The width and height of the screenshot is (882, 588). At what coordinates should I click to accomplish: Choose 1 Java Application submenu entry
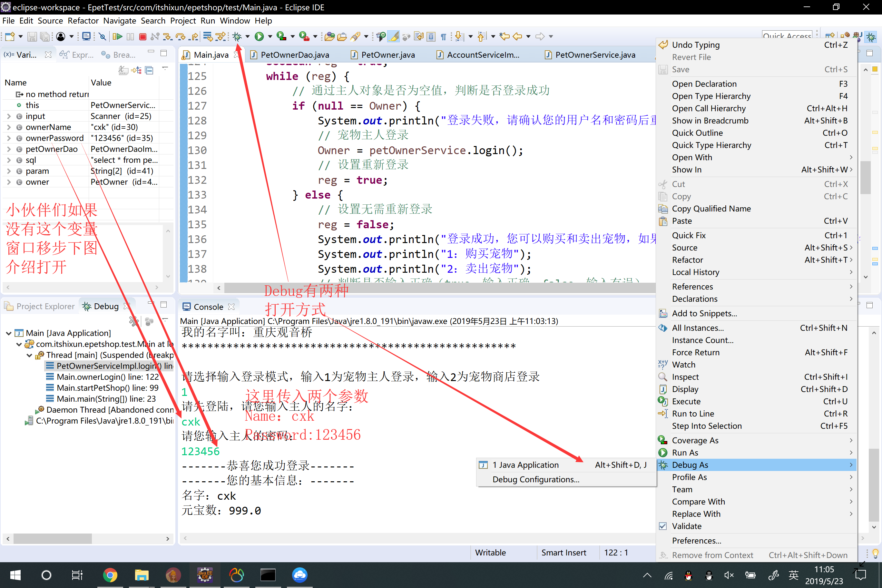[x=525, y=465]
